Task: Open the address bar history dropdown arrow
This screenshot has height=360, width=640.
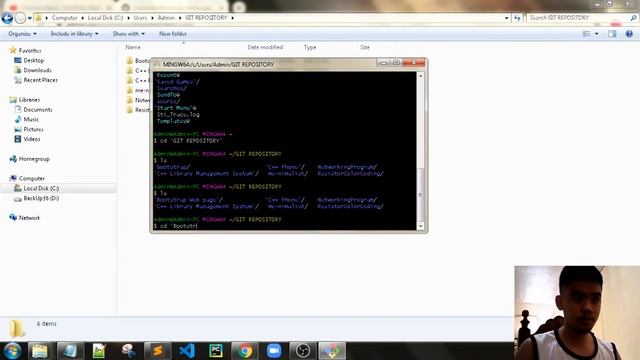Action: 507,18
